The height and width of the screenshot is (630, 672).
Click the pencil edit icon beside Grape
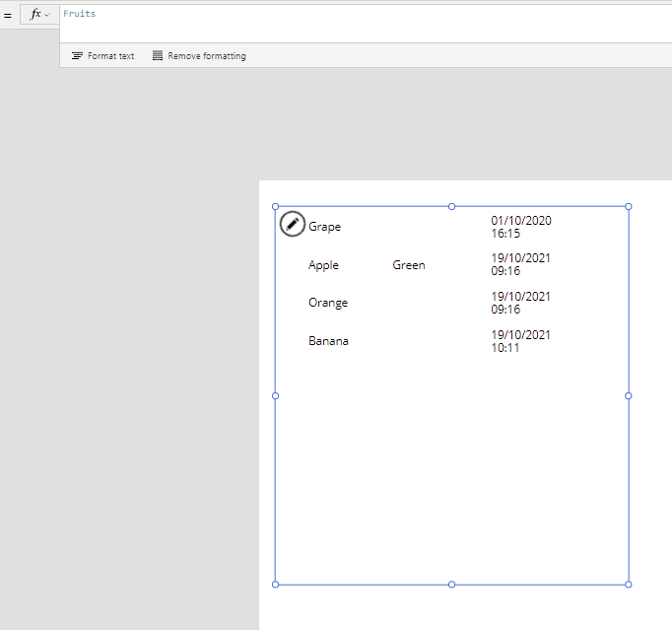(x=293, y=224)
